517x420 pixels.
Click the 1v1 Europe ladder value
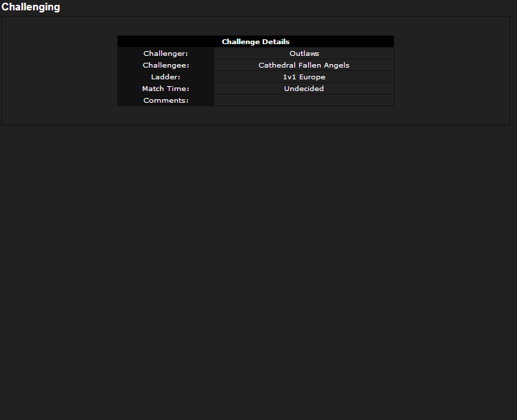point(304,77)
